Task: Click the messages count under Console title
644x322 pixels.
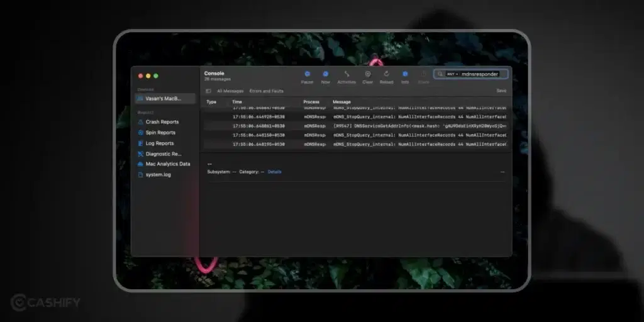Action: pos(217,79)
